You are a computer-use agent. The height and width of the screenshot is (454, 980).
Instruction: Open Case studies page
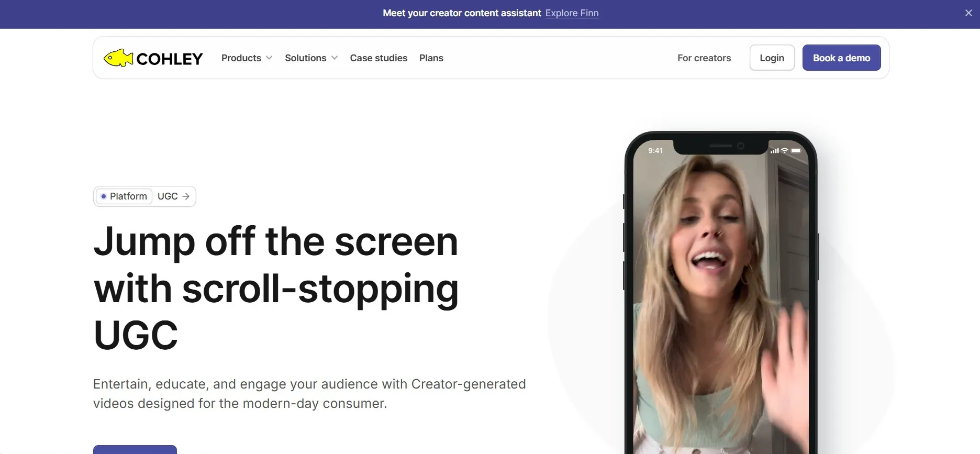[378, 58]
